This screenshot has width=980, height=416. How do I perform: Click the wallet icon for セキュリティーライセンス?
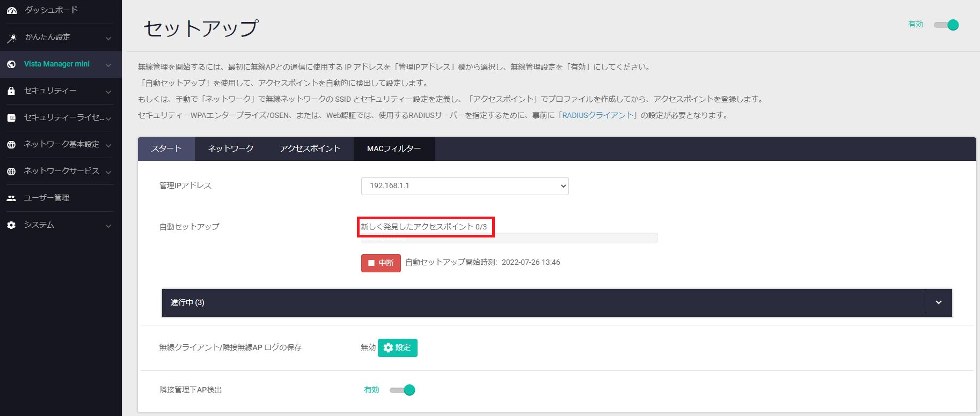coord(11,118)
